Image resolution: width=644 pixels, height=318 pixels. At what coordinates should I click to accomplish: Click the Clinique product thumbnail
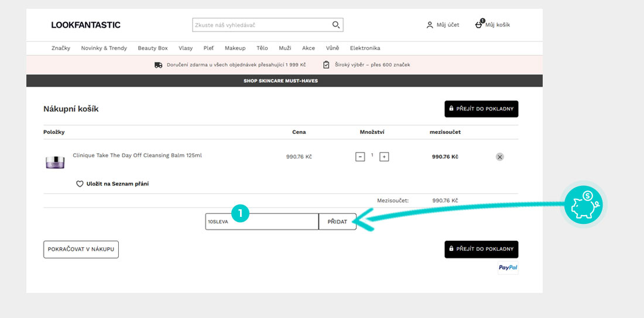[55, 161]
